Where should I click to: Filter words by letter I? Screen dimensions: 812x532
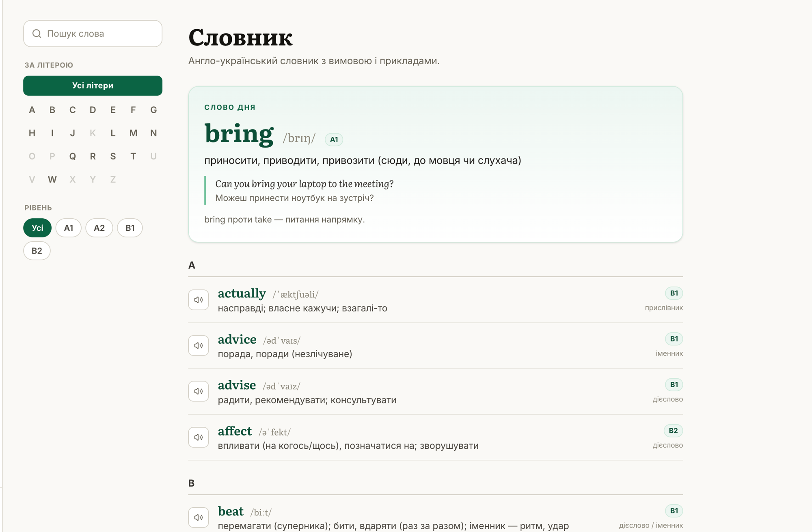coord(52,133)
